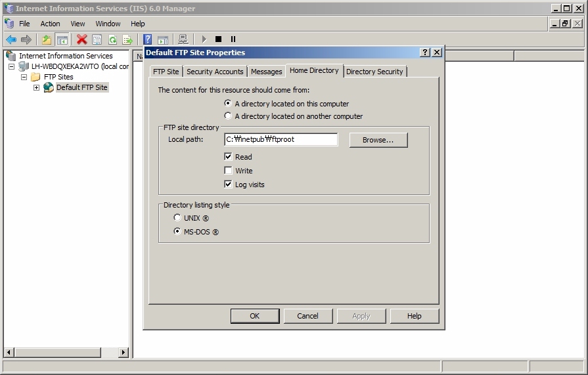Click the Internet Information Services root icon

tap(11, 56)
